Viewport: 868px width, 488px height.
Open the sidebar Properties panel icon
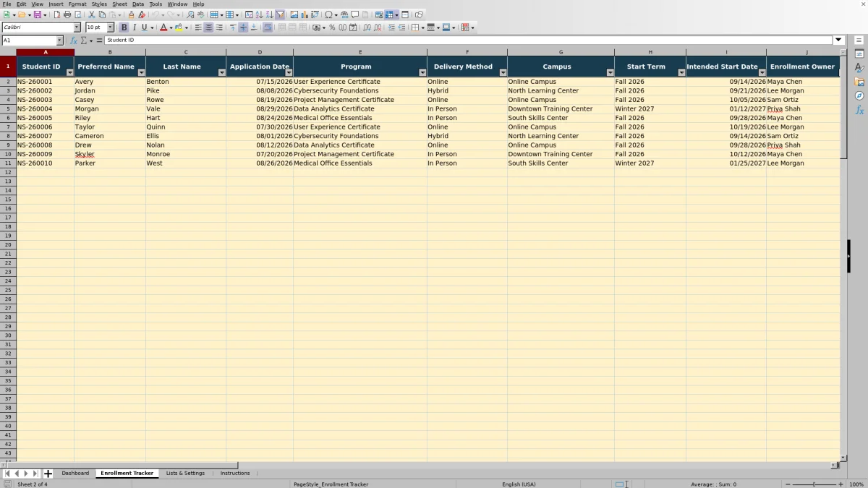pyautogui.click(x=859, y=54)
